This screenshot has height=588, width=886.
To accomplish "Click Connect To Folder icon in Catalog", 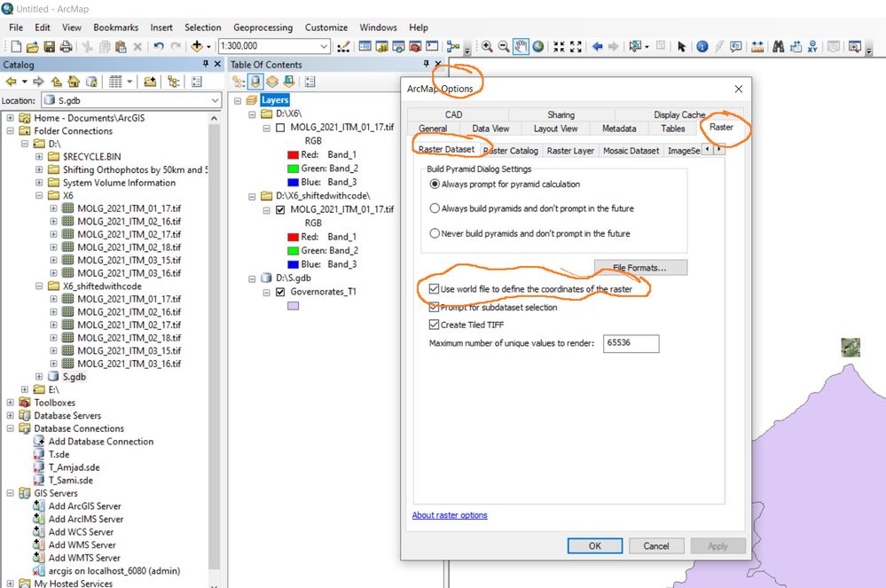I will [x=150, y=82].
